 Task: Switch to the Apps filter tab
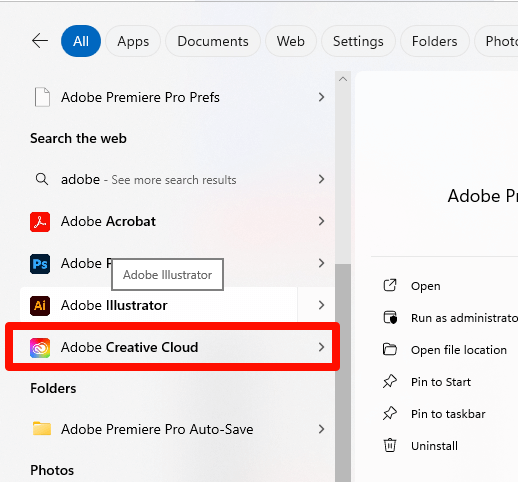click(x=133, y=41)
